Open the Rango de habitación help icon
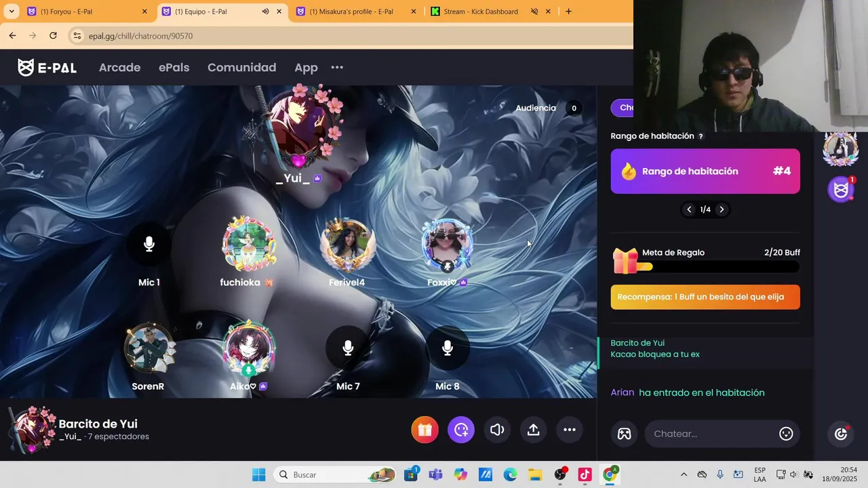This screenshot has height=488, width=868. click(x=701, y=136)
